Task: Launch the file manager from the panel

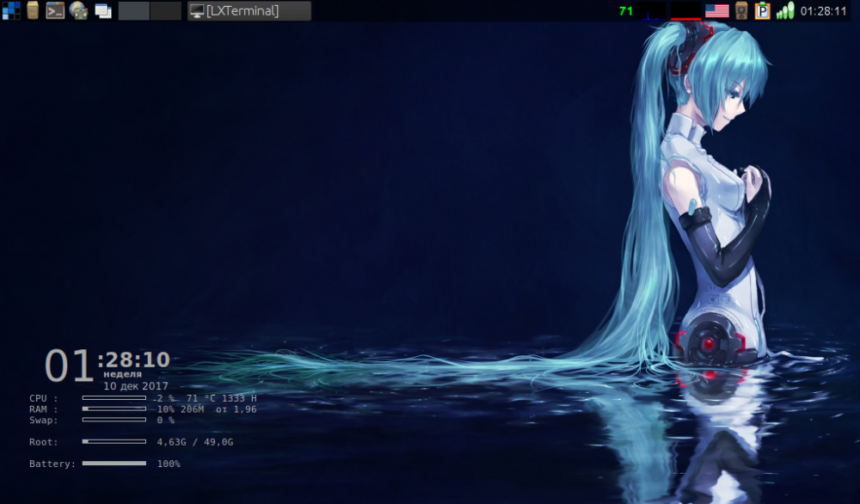Action: (x=33, y=10)
